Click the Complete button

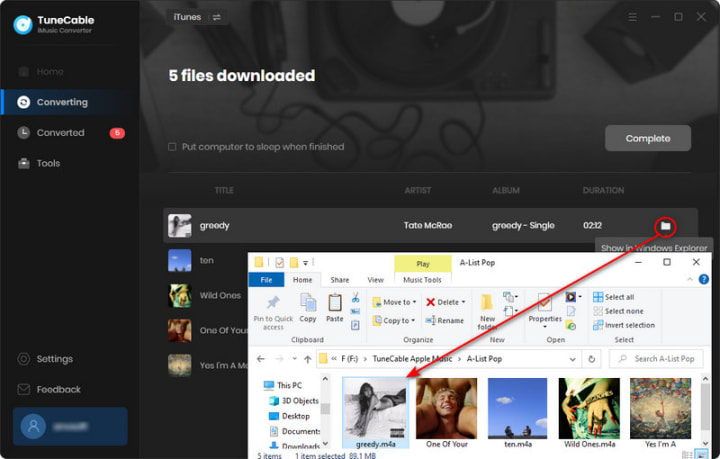coord(647,138)
